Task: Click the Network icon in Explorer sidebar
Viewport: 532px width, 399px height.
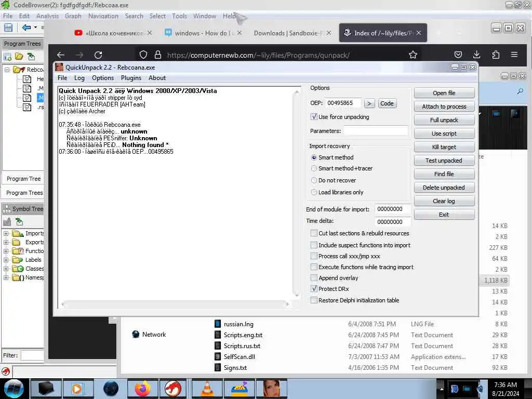Action: (x=136, y=334)
